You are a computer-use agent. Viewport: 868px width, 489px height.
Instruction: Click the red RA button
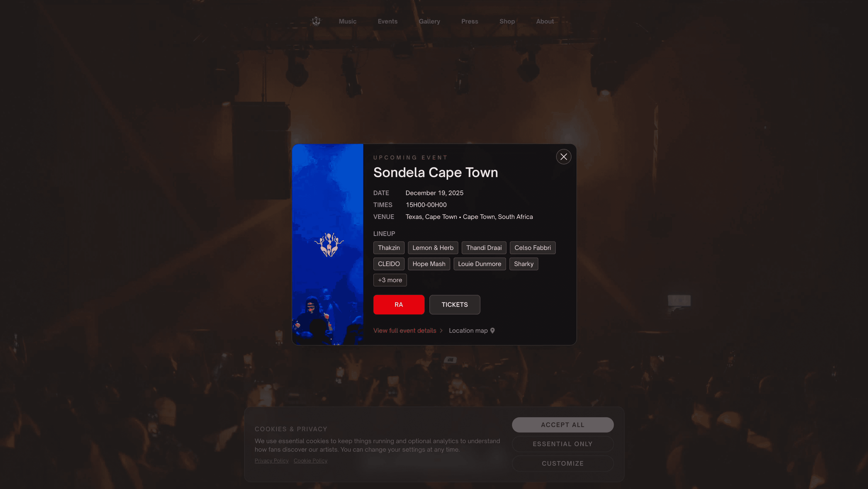point(399,305)
